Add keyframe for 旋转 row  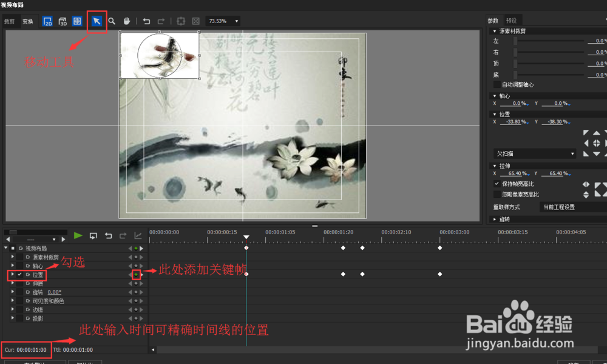pos(136,292)
